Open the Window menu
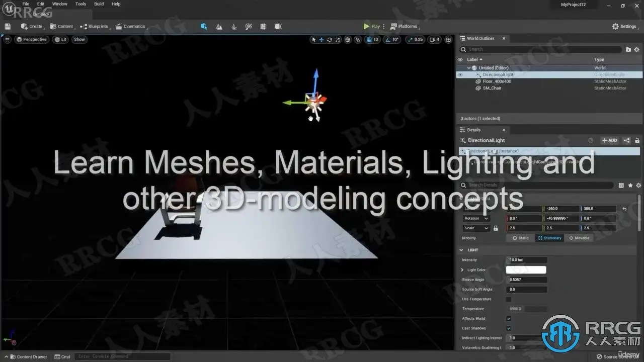Image resolution: width=644 pixels, height=362 pixels. point(60,4)
